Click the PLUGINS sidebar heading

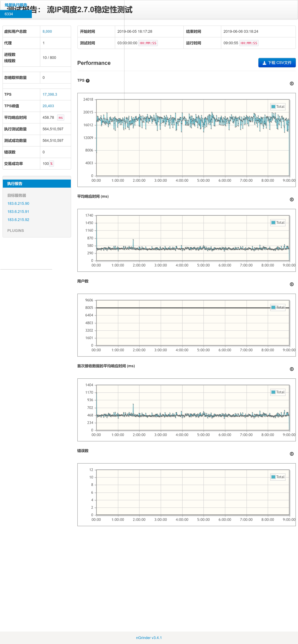click(15, 230)
